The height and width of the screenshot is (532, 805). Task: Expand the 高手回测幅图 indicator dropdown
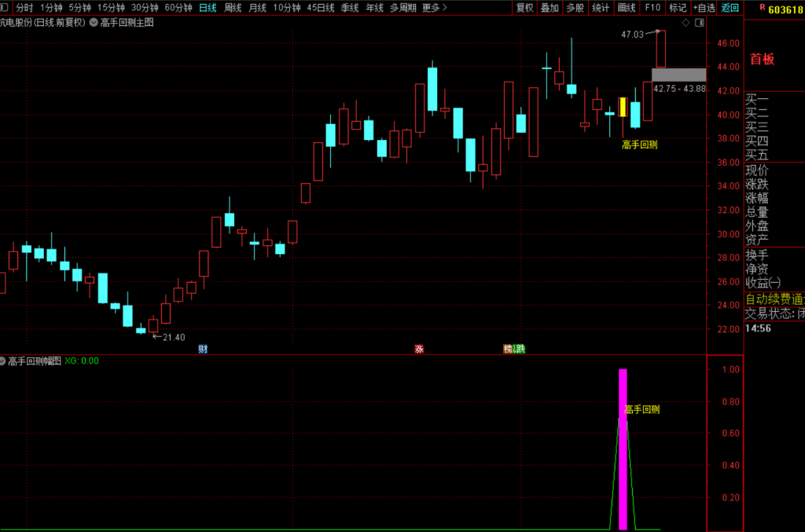[x=2, y=361]
